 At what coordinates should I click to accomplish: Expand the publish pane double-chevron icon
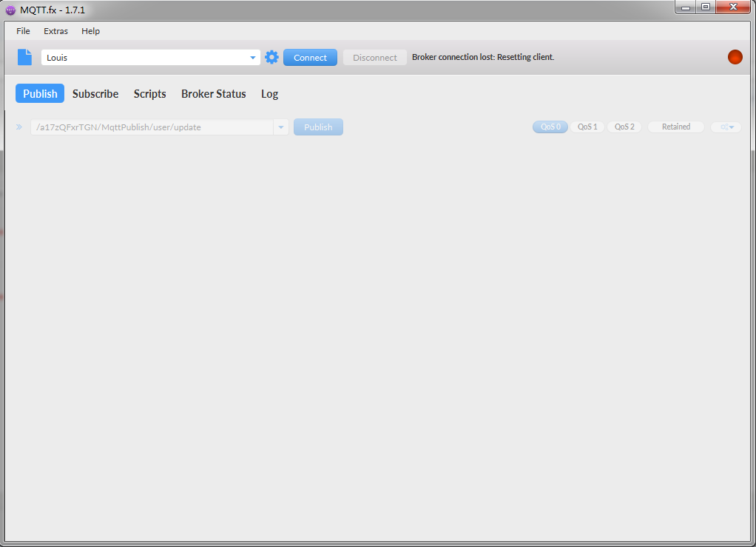click(x=18, y=127)
